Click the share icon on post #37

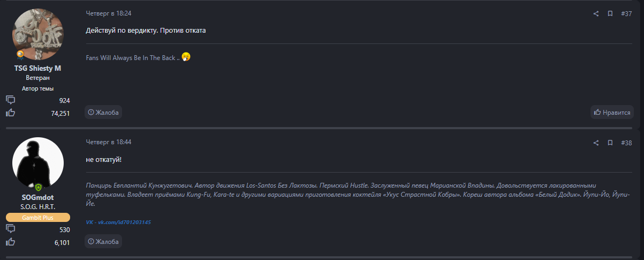click(x=596, y=14)
